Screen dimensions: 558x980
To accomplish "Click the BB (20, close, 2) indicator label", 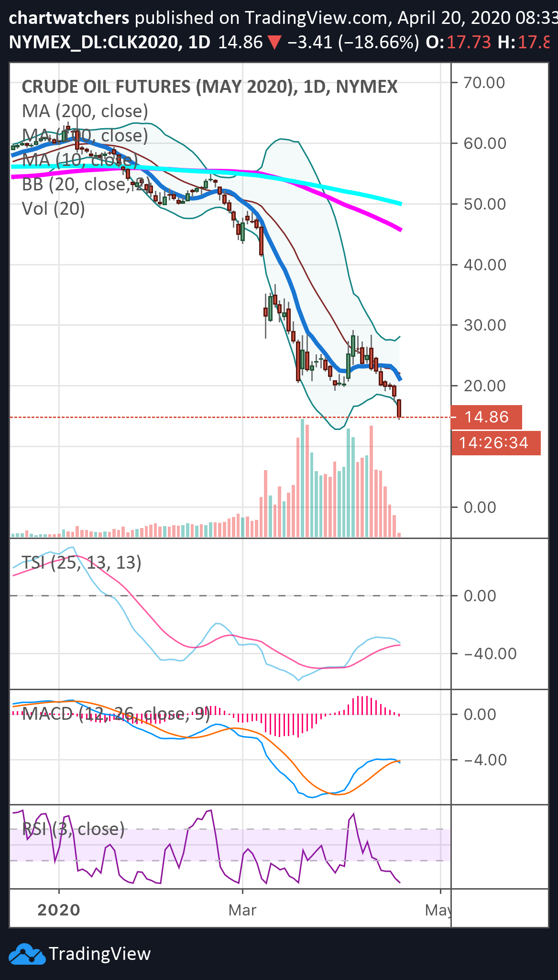I will point(86,184).
